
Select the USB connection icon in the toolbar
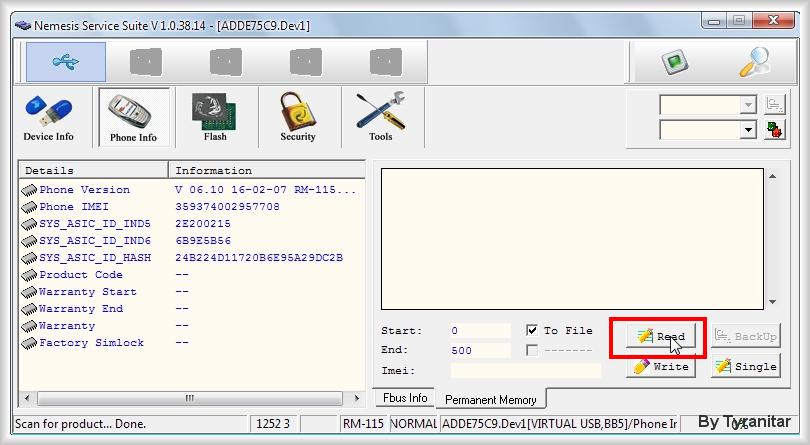click(x=66, y=62)
